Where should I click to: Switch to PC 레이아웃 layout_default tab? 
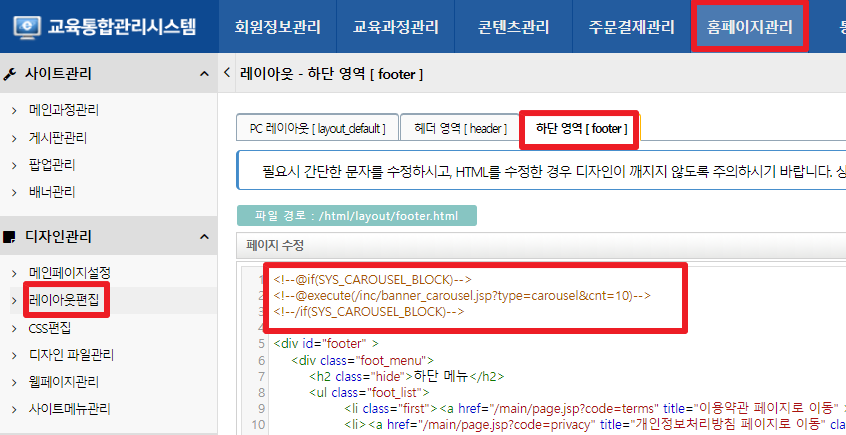(x=315, y=129)
